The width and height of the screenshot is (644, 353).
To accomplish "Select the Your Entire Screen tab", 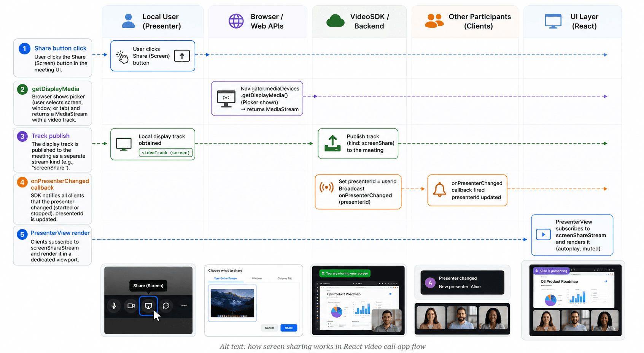I will click(x=225, y=279).
